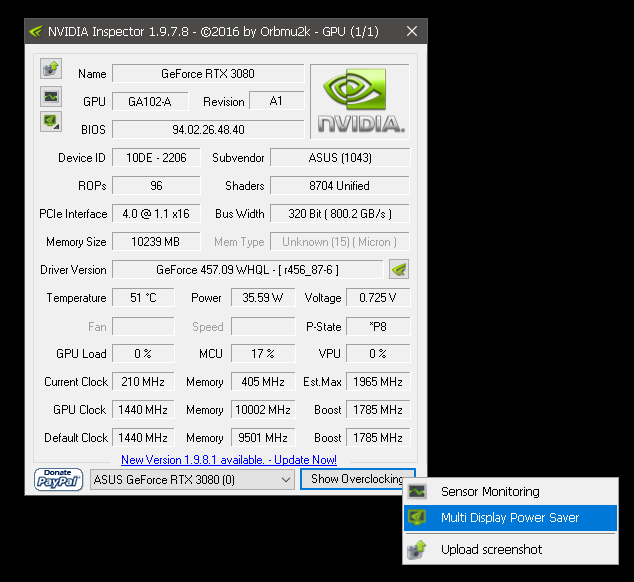The image size is (634, 582).
Task: Click the Power field 35.59 W
Action: (x=263, y=298)
